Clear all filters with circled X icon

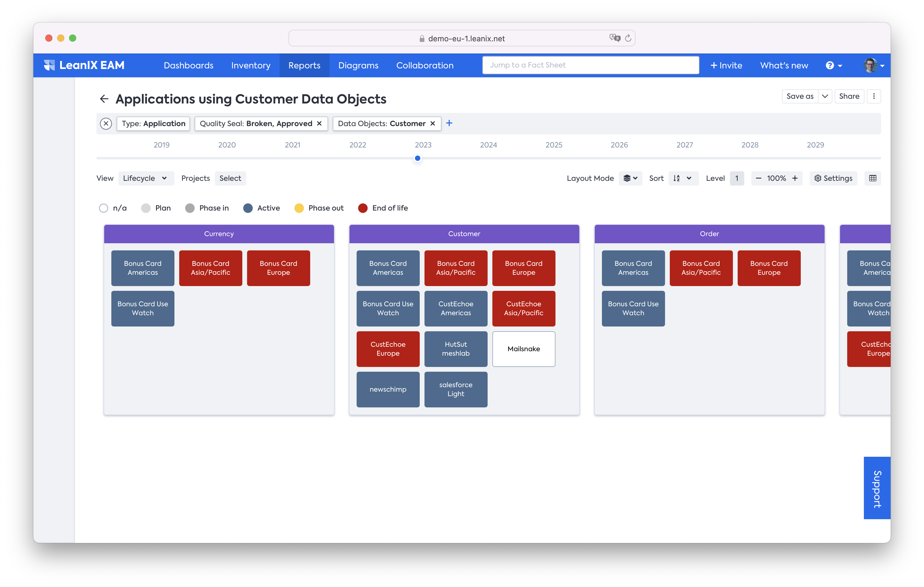point(106,123)
